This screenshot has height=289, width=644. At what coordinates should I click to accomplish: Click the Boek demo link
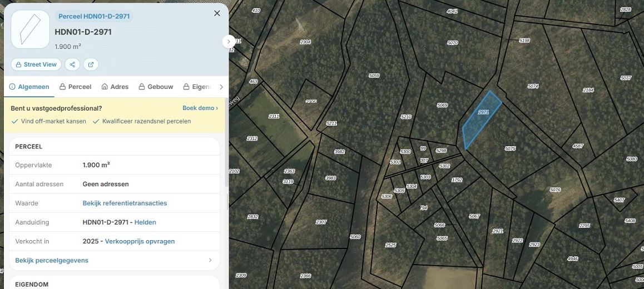point(200,108)
